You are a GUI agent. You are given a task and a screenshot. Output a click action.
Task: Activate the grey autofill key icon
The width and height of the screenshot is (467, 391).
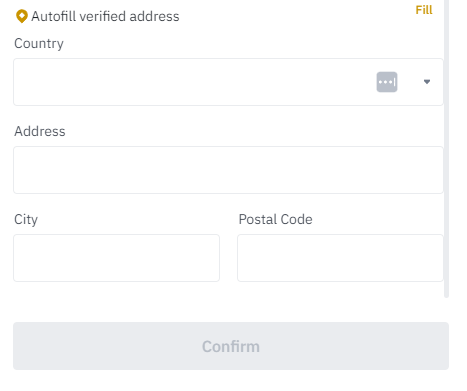387,82
